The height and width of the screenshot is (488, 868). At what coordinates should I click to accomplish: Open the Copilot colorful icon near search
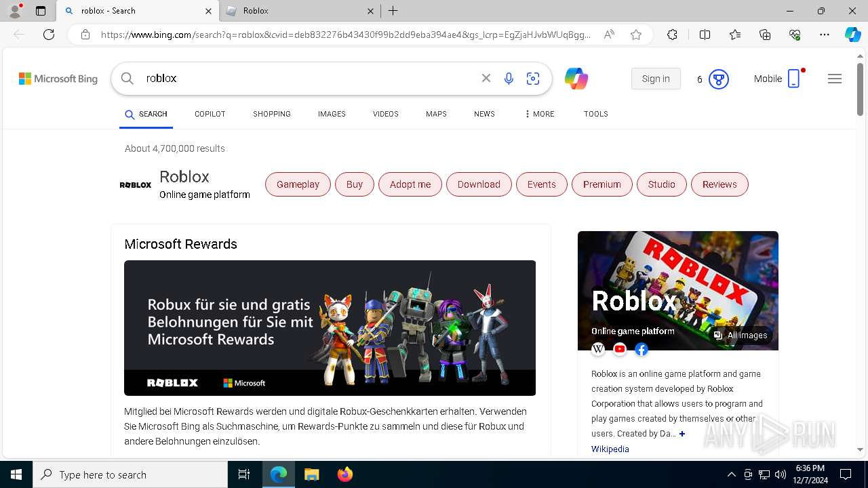576,79
